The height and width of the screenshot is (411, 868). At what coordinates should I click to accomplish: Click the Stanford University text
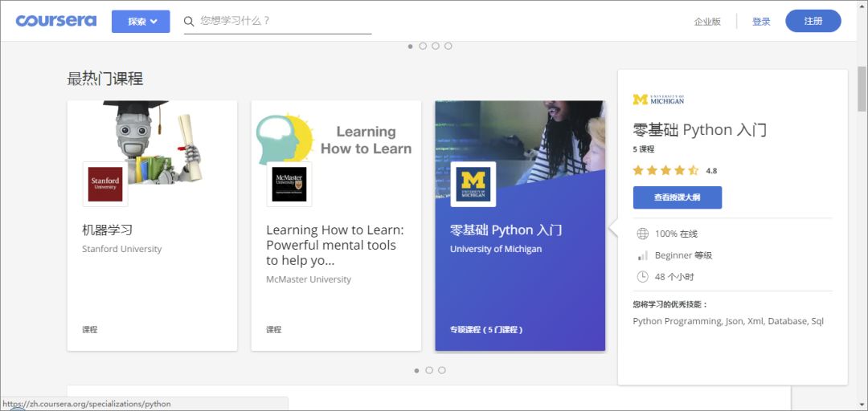click(122, 249)
